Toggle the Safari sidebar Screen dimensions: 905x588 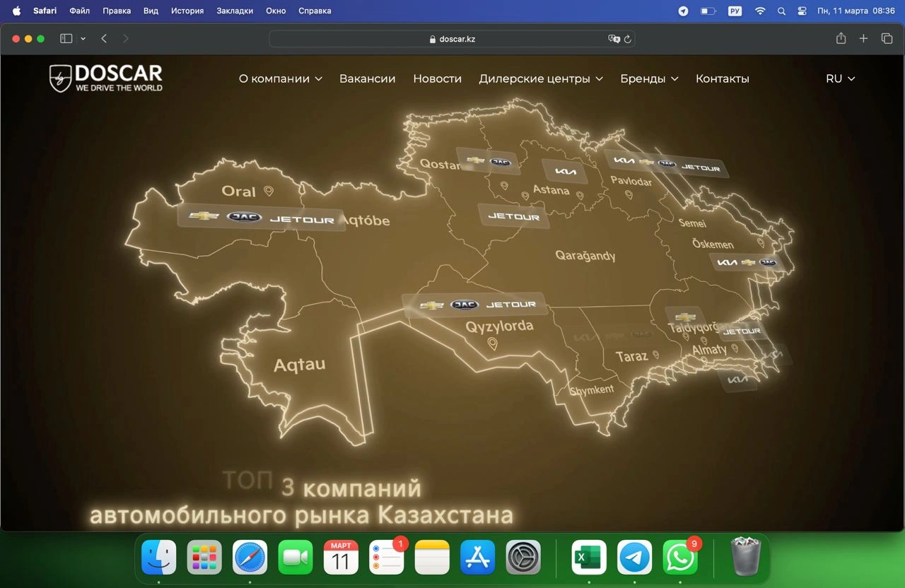point(66,39)
